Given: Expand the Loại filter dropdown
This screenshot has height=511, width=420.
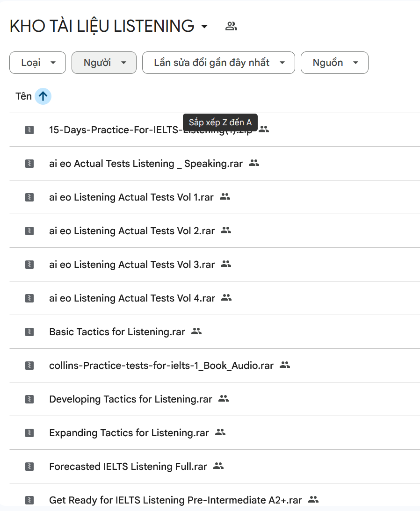Looking at the screenshot, I should (x=38, y=63).
